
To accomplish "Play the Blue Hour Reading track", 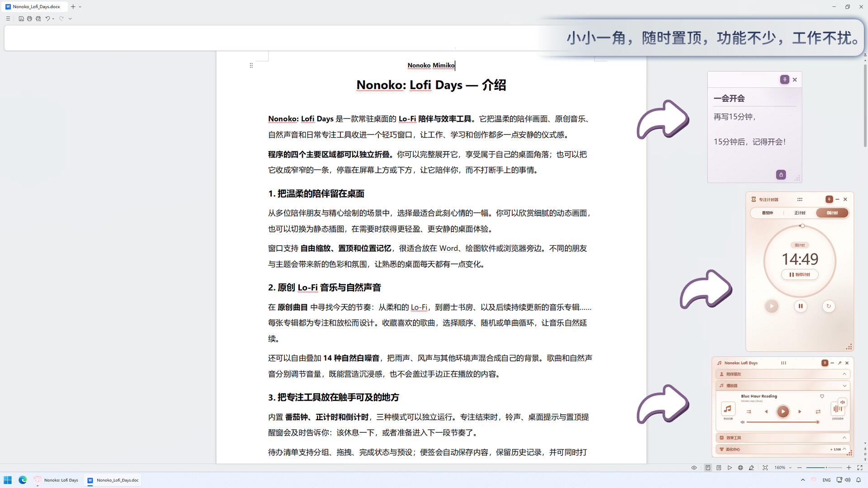I will tap(783, 412).
